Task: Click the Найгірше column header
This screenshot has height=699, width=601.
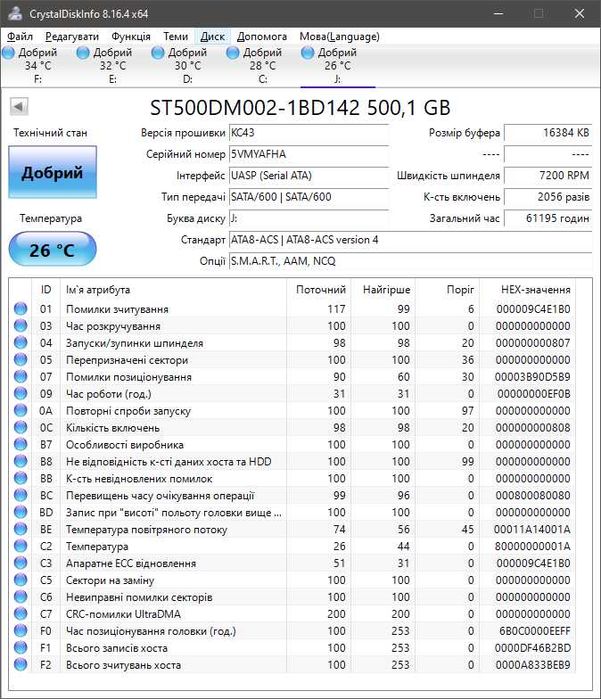Action: tap(383, 290)
